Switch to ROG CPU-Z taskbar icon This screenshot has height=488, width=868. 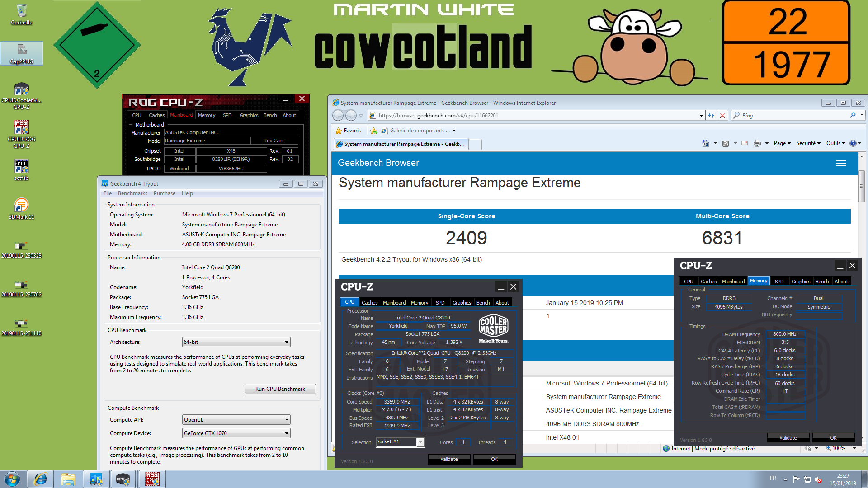pos(152,479)
